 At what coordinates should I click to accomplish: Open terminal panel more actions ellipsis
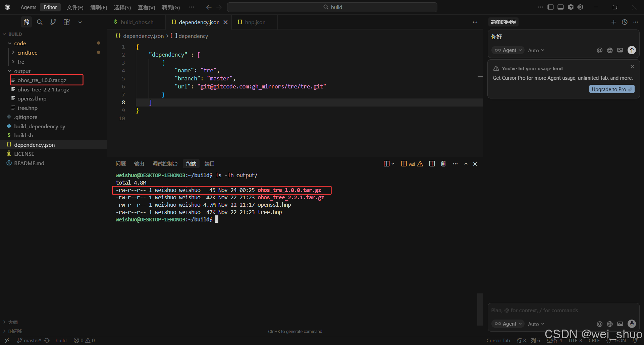(455, 164)
